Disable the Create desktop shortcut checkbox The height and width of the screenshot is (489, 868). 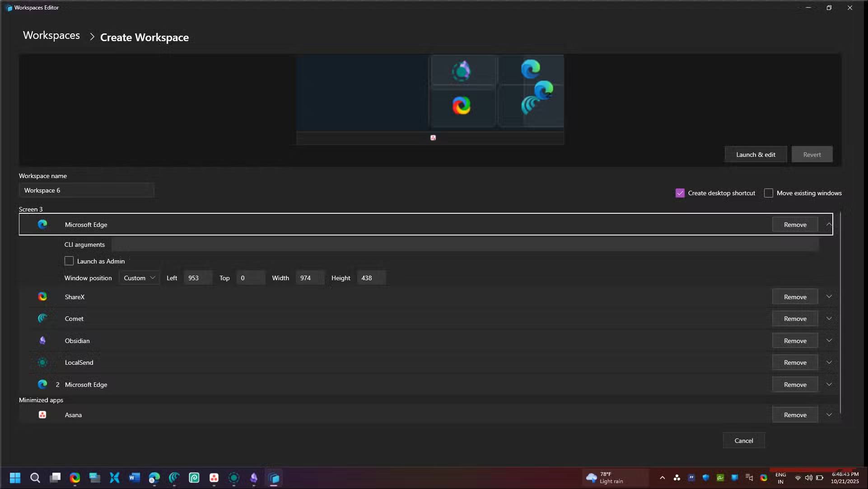point(680,193)
